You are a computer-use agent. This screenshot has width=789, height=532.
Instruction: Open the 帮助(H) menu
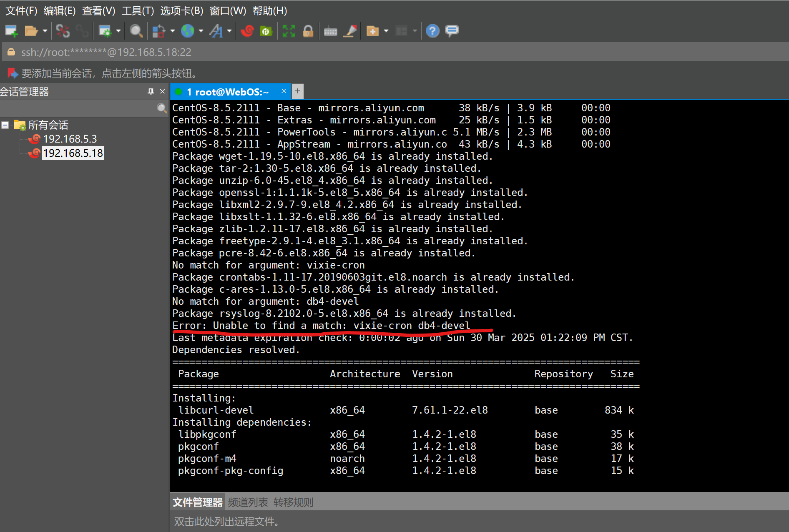coord(270,11)
